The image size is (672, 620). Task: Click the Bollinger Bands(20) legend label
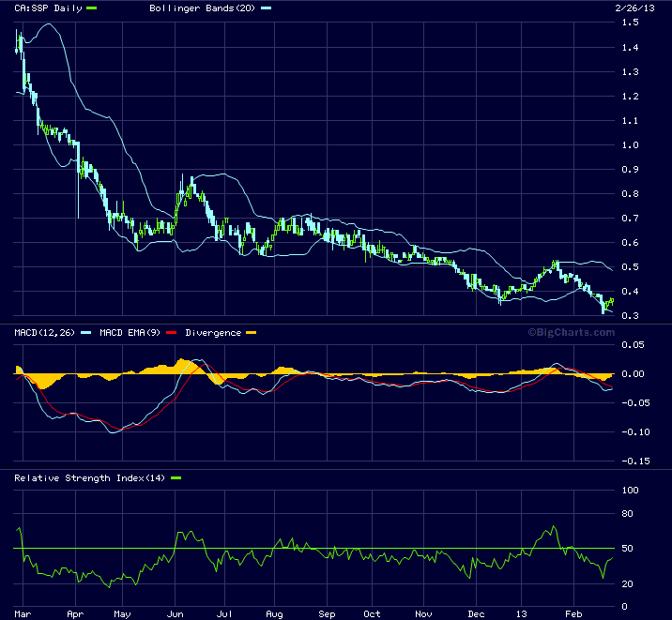[x=202, y=8]
